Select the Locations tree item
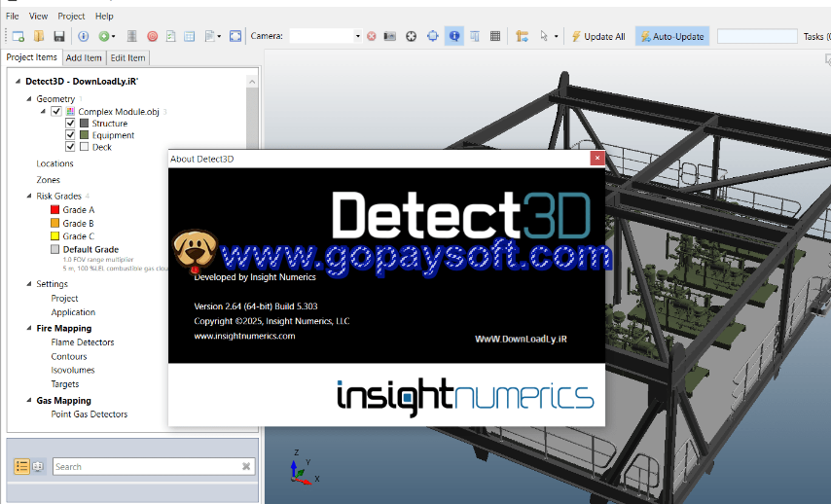The height and width of the screenshot is (504, 831). [x=54, y=163]
